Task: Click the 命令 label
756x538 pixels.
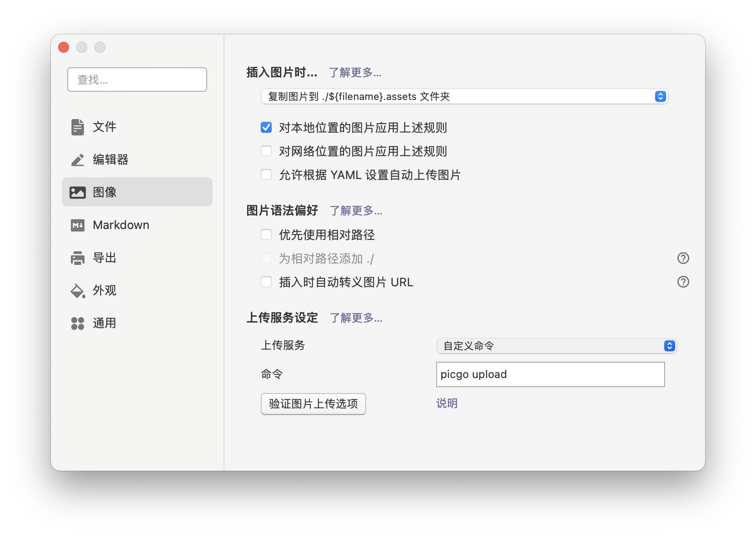Action: [272, 374]
